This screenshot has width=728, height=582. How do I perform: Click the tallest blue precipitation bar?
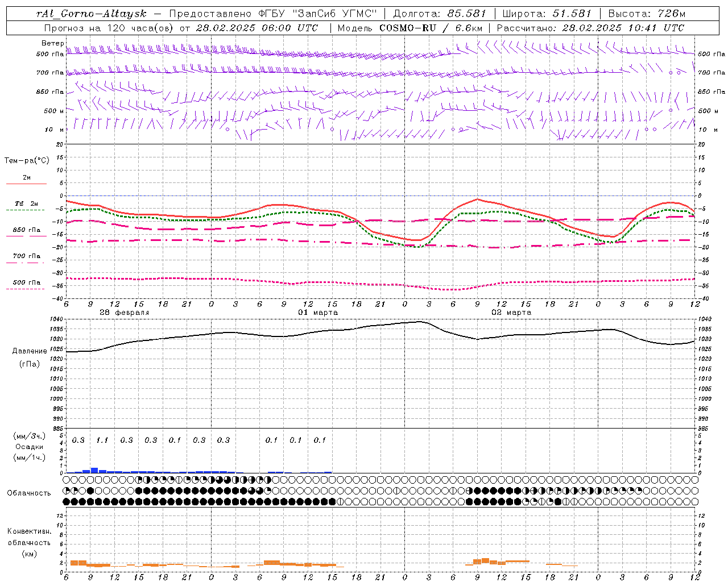94,470
